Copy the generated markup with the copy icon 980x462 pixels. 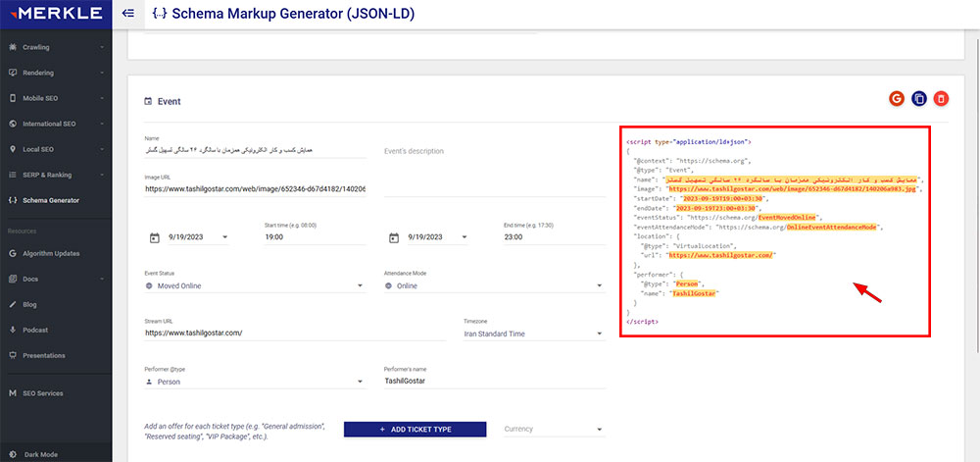[x=919, y=98]
